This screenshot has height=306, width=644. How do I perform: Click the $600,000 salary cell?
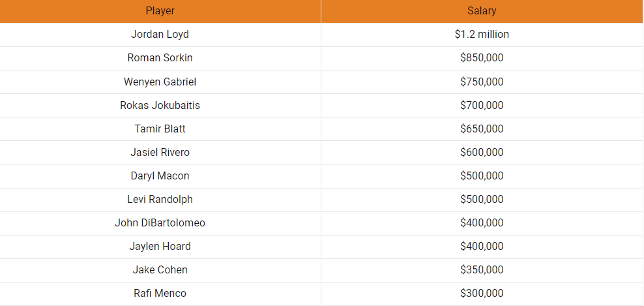click(x=482, y=153)
